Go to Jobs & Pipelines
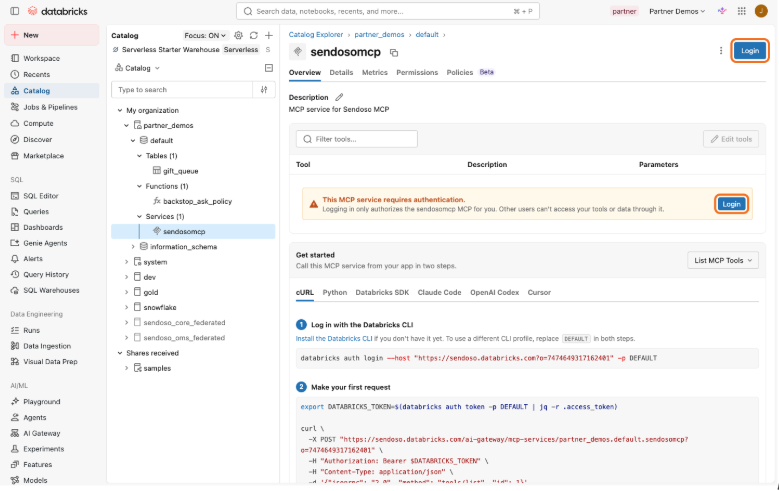779x491 pixels. coord(52,107)
